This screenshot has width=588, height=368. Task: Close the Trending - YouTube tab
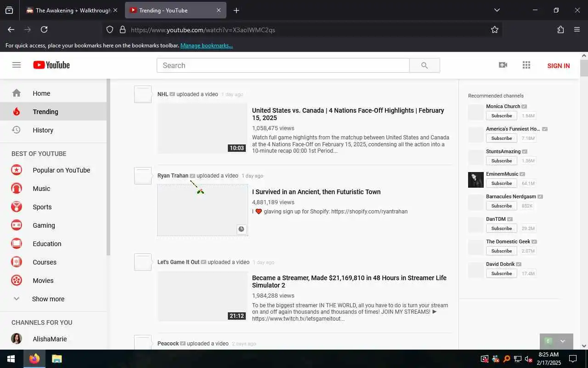pyautogui.click(x=219, y=10)
